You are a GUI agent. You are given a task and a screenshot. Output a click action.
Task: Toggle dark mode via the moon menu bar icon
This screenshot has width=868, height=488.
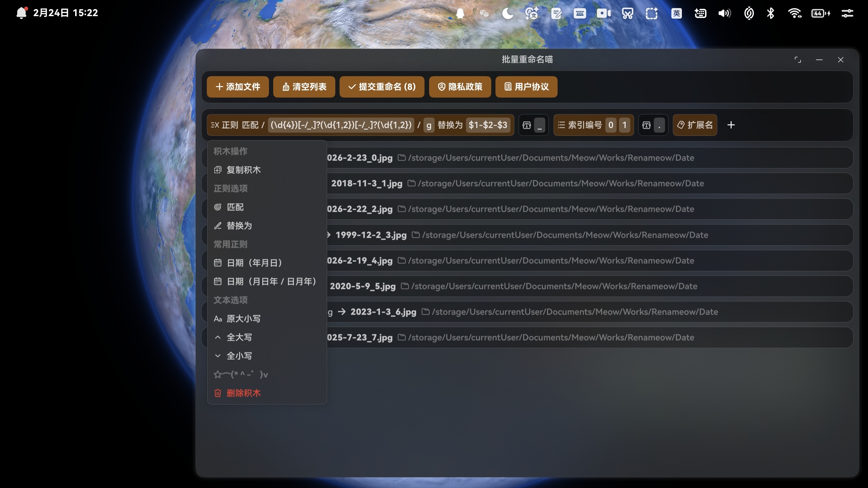[x=507, y=13]
